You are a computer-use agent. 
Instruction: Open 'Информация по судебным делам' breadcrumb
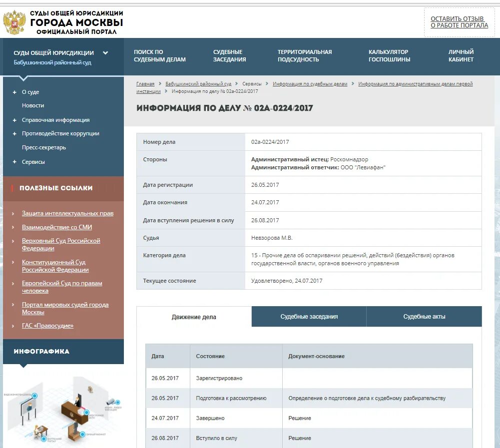pyautogui.click(x=310, y=84)
